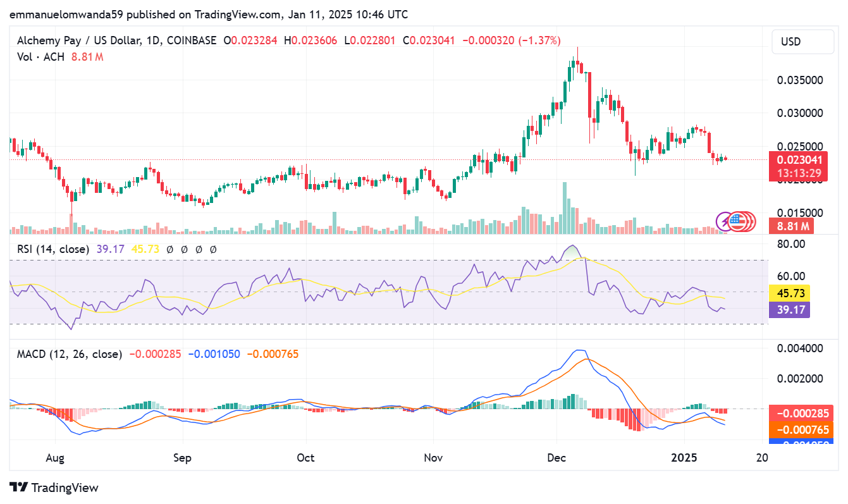Click the Oct label on the time axis
This screenshot has width=848, height=504.
coord(306,457)
